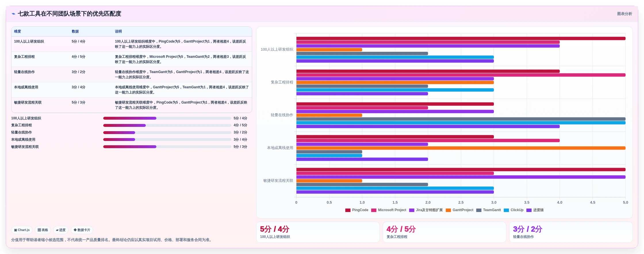Toggle the 进度猫 legend entry
Viewport: 644px width, 254px height.
pos(535,210)
